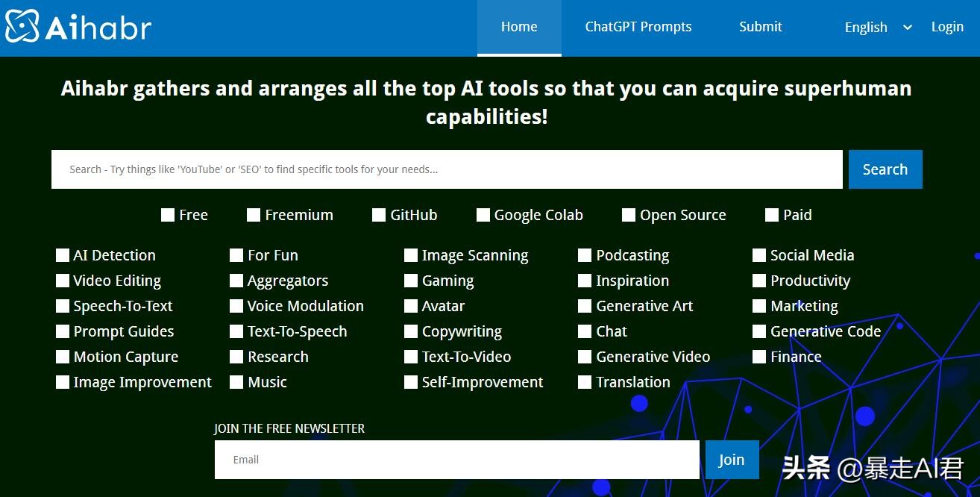Tick the GitHub checkbox
980x497 pixels.
[x=379, y=216]
